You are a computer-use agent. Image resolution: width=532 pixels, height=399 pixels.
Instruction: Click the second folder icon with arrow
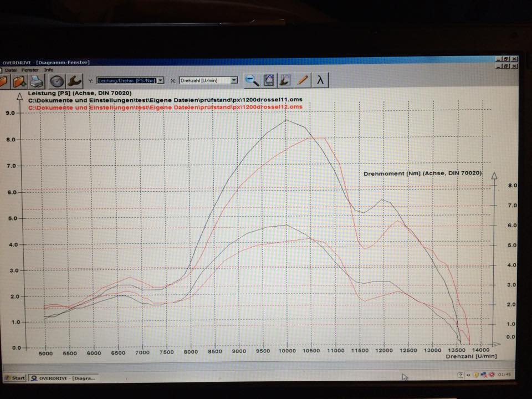pos(19,81)
